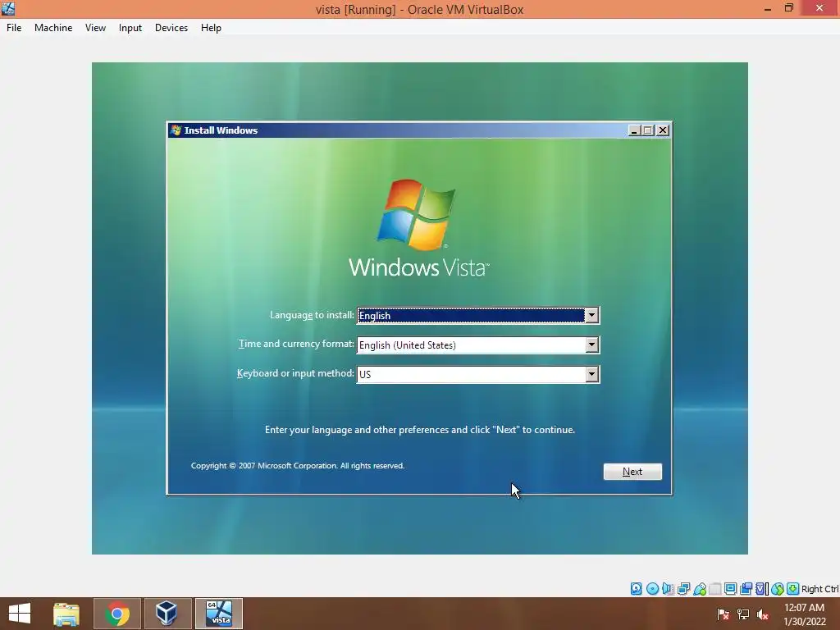Open the Input menu
840x630 pixels.
click(130, 28)
